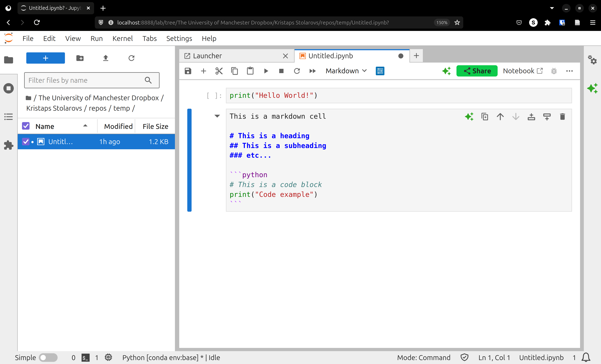
Task: Open the notifications bell in status bar
Action: (586, 357)
